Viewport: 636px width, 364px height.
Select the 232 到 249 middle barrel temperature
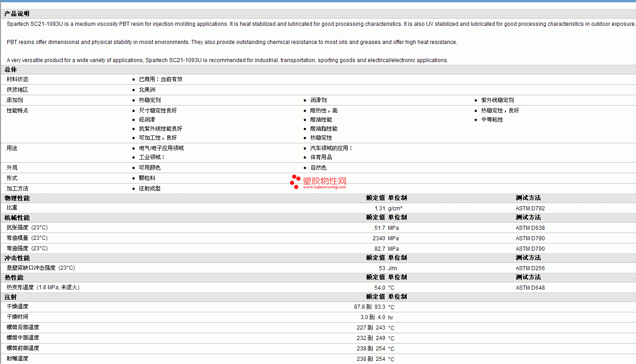coord(371,338)
